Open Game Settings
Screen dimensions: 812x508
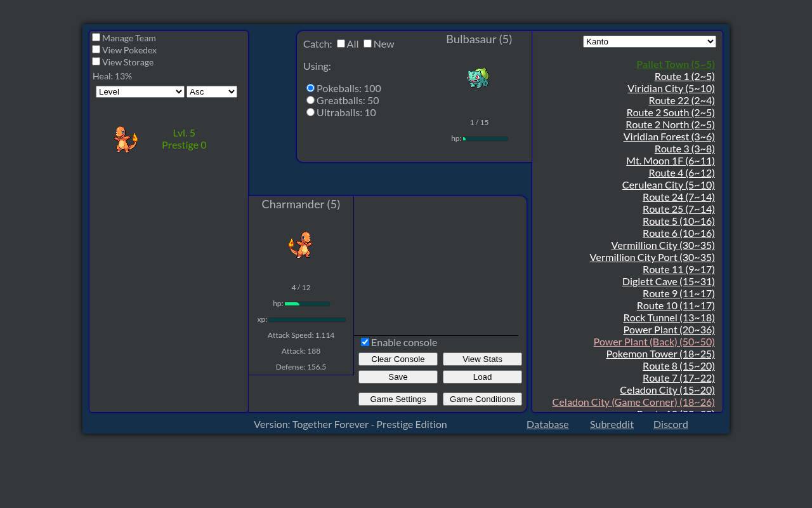(398, 399)
